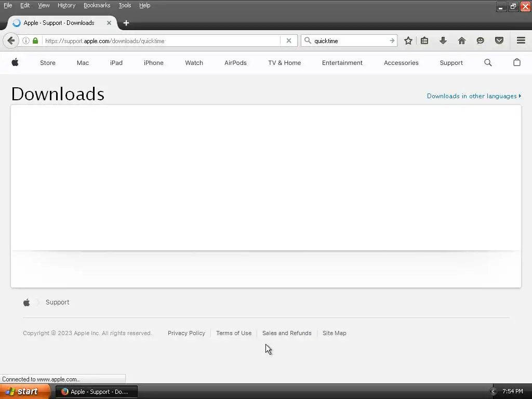The image size is (532, 399).
Task: Save page to Pocket icon
Action: [x=499, y=41]
